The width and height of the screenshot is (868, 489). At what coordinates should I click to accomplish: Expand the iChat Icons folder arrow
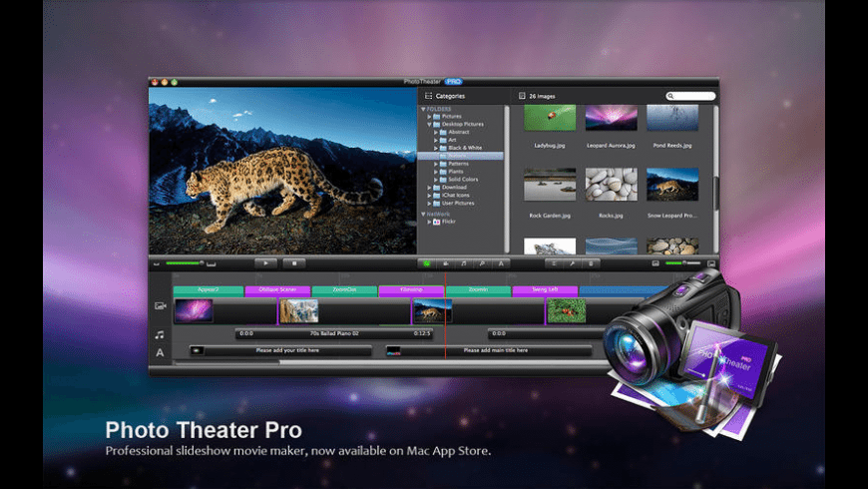tap(429, 196)
